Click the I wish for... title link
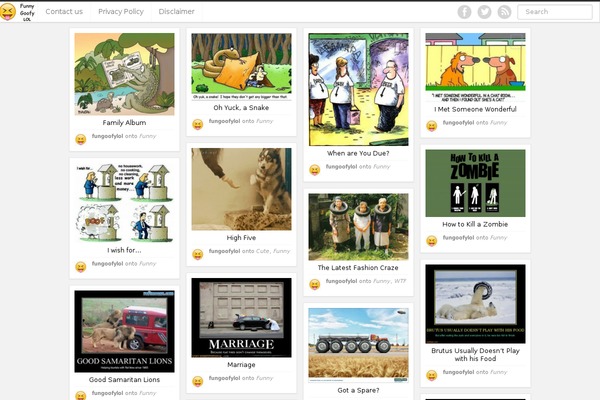Image resolution: width=600 pixels, height=400 pixels. [x=124, y=250]
